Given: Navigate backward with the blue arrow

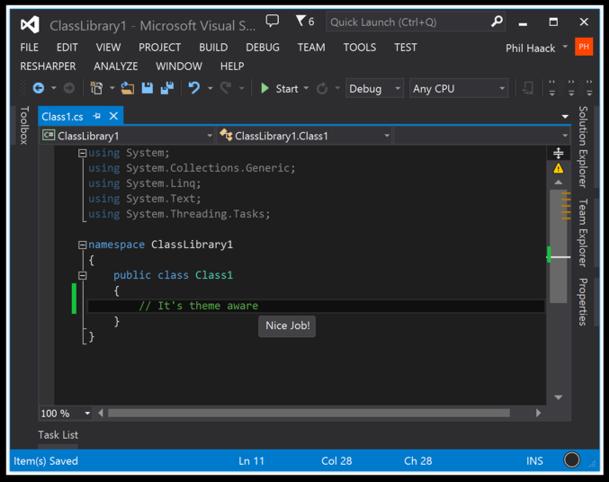Looking at the screenshot, I should click(38, 89).
